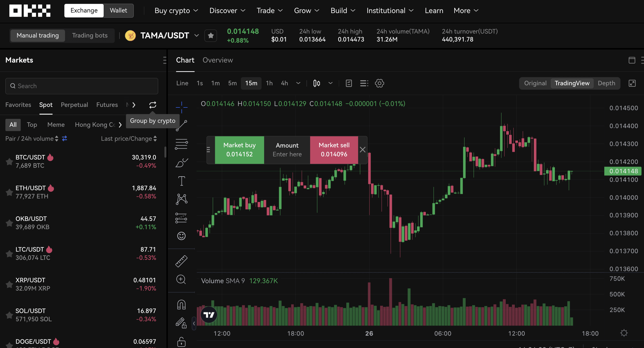Toggle stay in drawing mode pencil-lock
Viewport: 644px width, 348px height.
181,323
